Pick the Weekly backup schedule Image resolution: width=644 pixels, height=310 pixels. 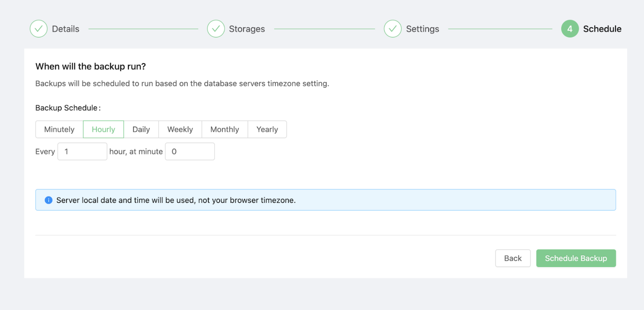coord(180,130)
